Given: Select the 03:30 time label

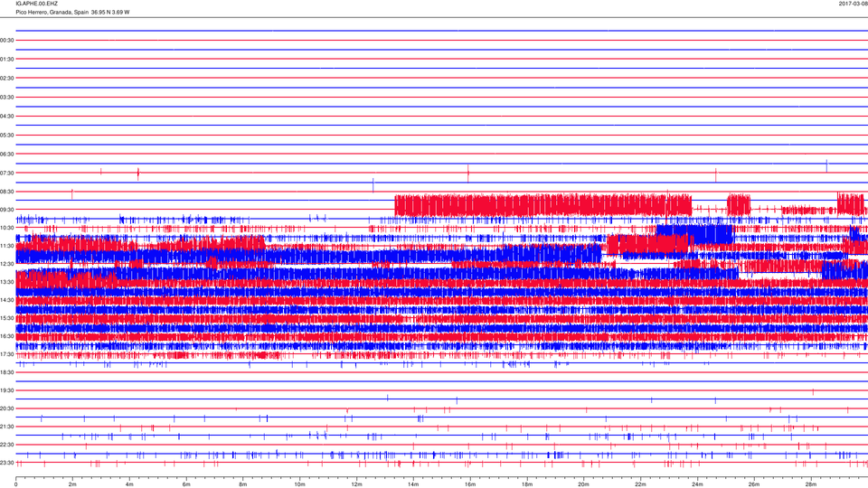Looking at the screenshot, I should pyautogui.click(x=6, y=98).
